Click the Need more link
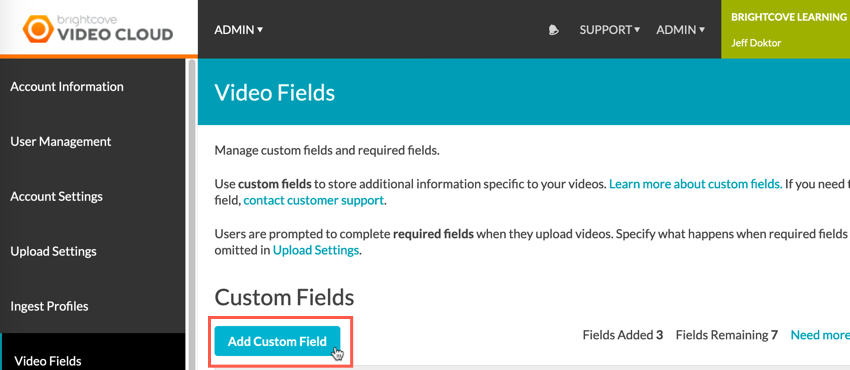850x370 pixels. pyautogui.click(x=820, y=335)
